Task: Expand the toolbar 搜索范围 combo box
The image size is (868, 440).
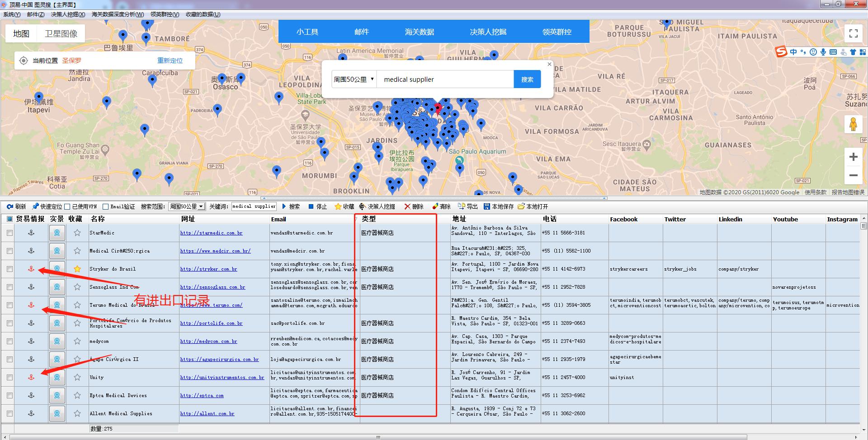Action: 201,206
